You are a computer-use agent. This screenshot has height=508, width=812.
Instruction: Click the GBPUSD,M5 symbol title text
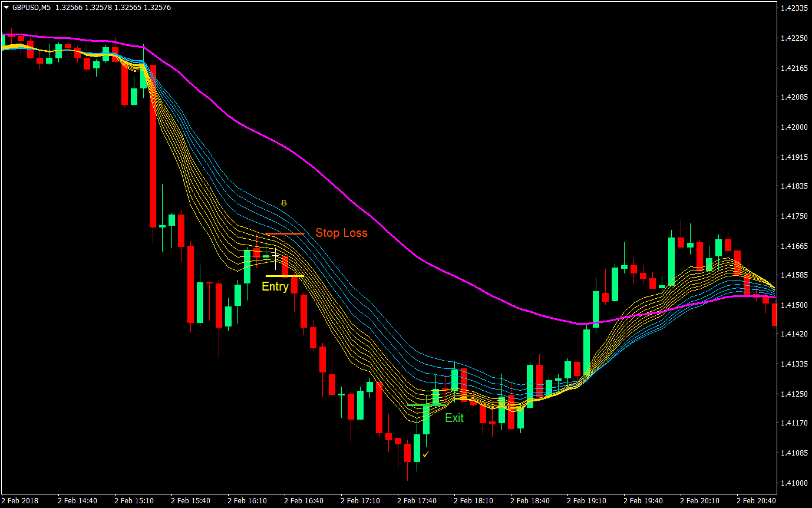31,8
